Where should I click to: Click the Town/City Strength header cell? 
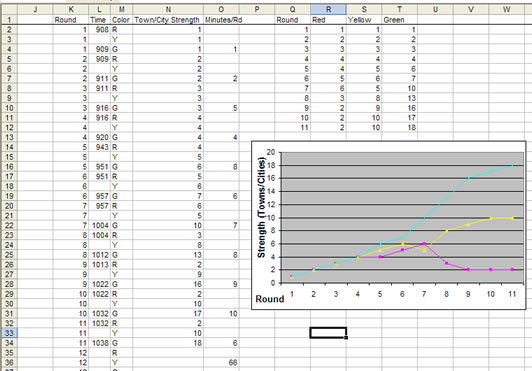167,20
